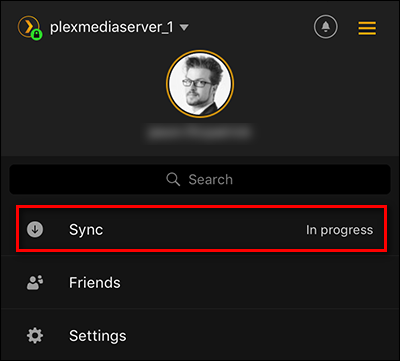Screen dimensions: 400x361
Task: Click the blurred username below avatar
Action: click(x=199, y=133)
